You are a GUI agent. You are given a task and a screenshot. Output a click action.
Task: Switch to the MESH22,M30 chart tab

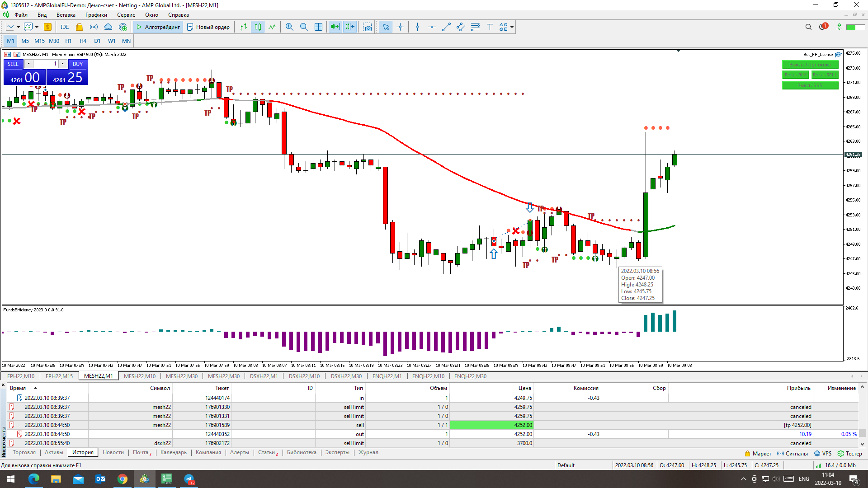click(181, 376)
